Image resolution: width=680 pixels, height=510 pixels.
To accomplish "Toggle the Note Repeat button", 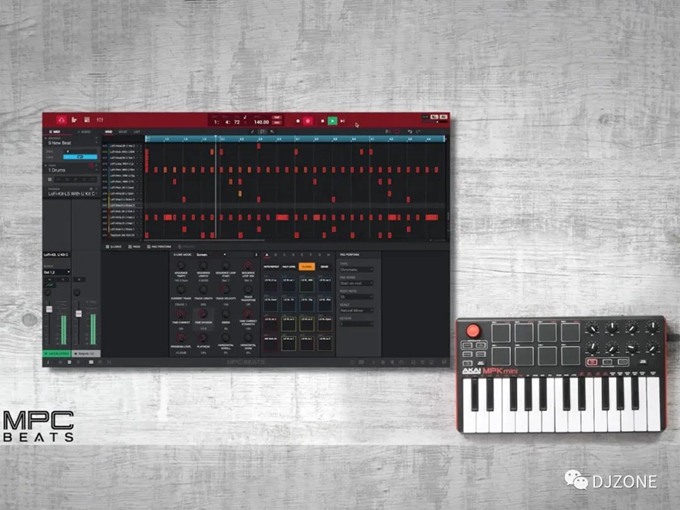I will click(271, 267).
